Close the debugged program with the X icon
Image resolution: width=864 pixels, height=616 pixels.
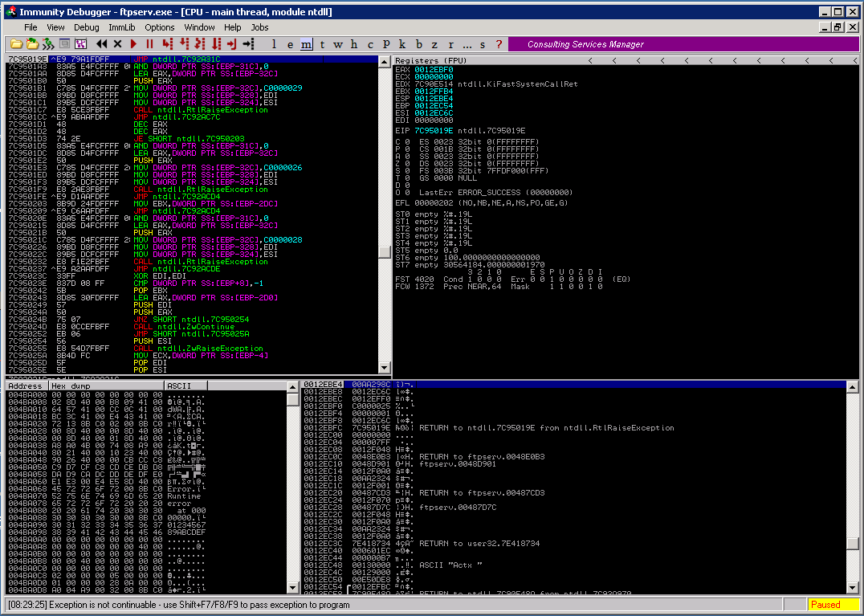[x=117, y=44]
